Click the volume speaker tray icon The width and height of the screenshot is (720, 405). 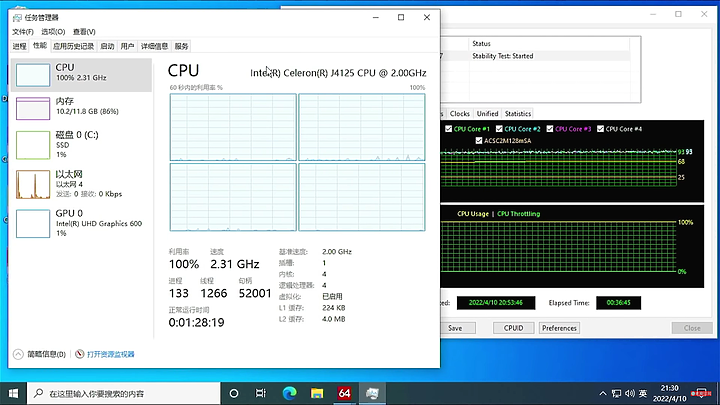coord(630,394)
